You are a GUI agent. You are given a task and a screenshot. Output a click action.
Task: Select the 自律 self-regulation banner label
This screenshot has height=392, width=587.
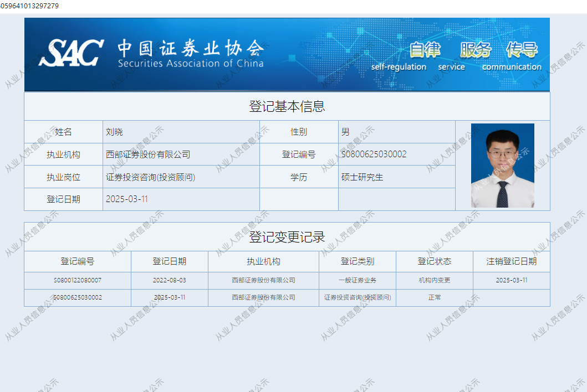click(x=425, y=50)
